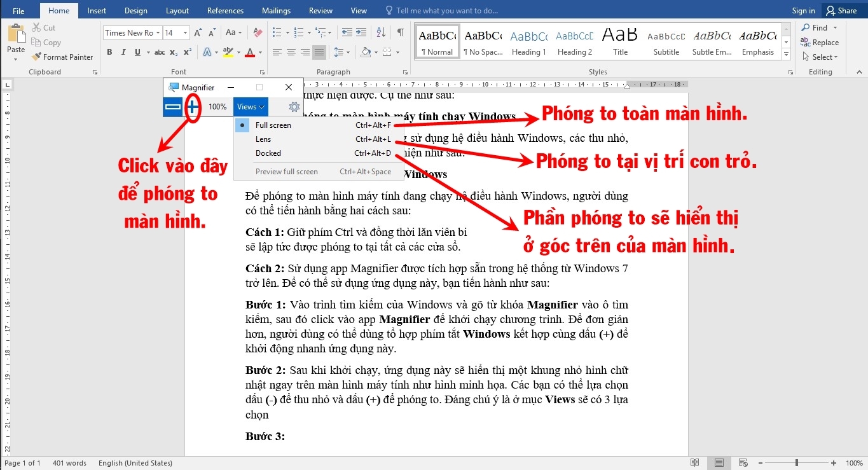
Task: Sort text with the A-Z icon
Action: tap(382, 32)
